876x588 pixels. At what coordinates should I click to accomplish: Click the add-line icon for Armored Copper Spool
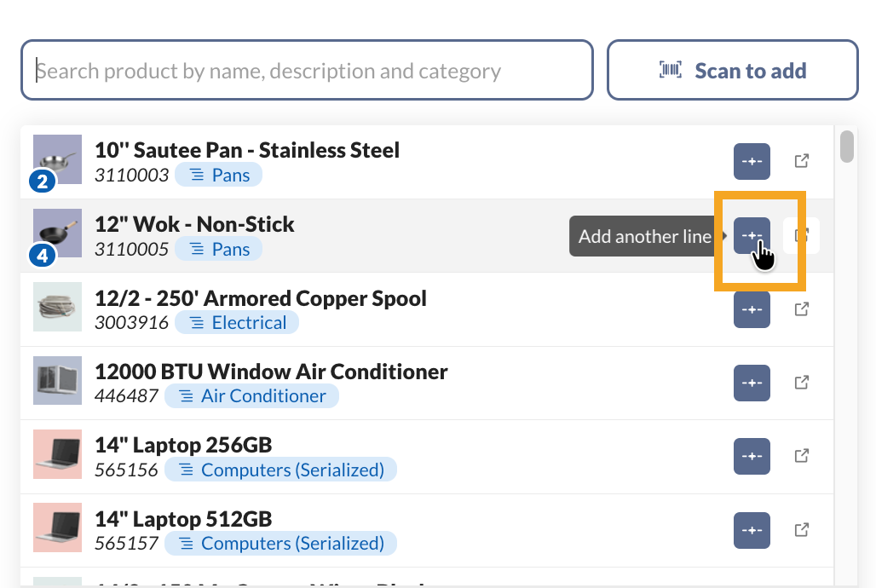tap(752, 308)
